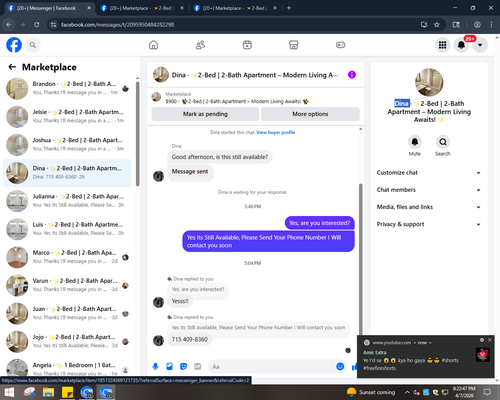500x400 pixels.
Task: Open YouTube notification settings gear
Action: (x=482, y=340)
